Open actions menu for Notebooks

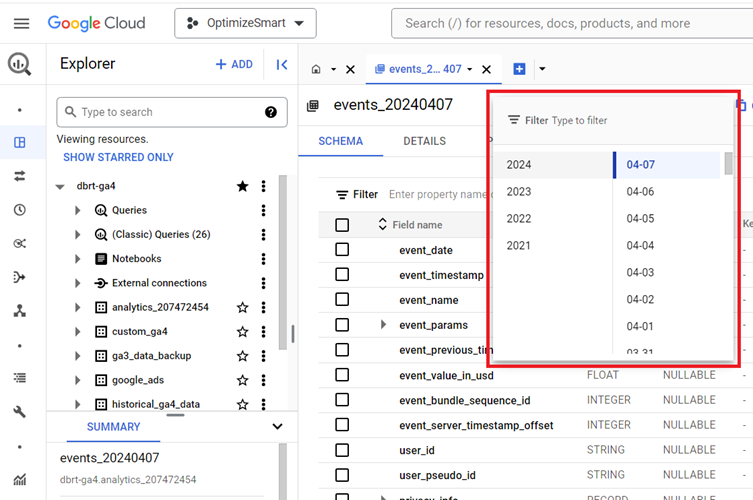tap(263, 259)
